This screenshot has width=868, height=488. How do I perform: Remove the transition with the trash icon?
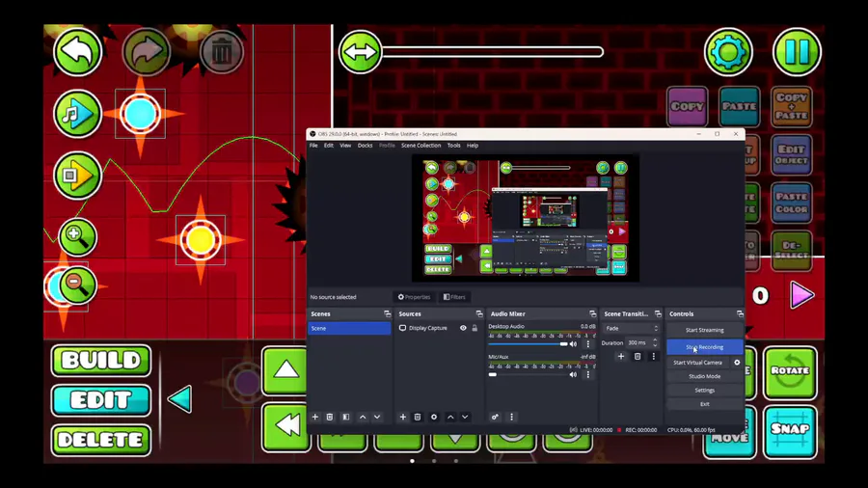pyautogui.click(x=637, y=357)
